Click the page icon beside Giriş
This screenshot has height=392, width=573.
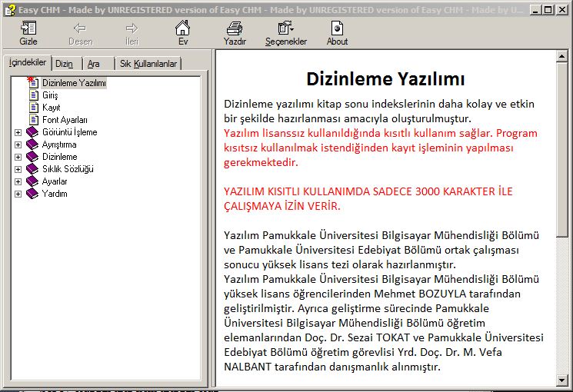click(x=34, y=95)
